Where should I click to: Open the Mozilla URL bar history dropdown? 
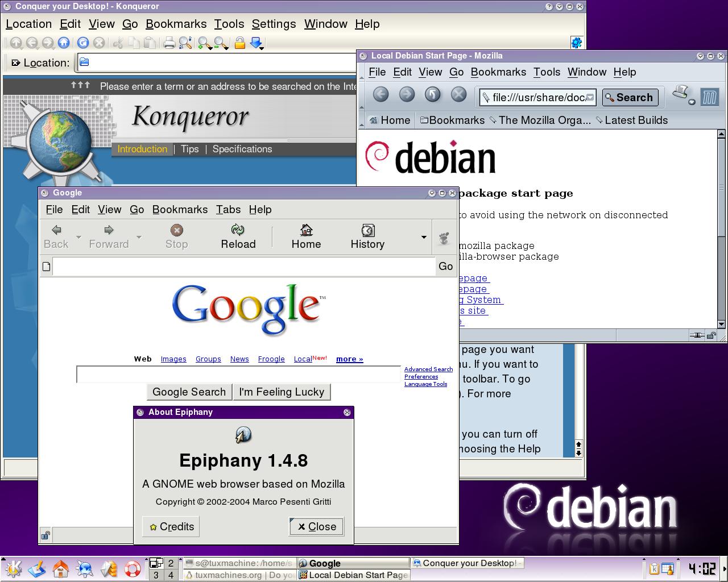(x=590, y=98)
